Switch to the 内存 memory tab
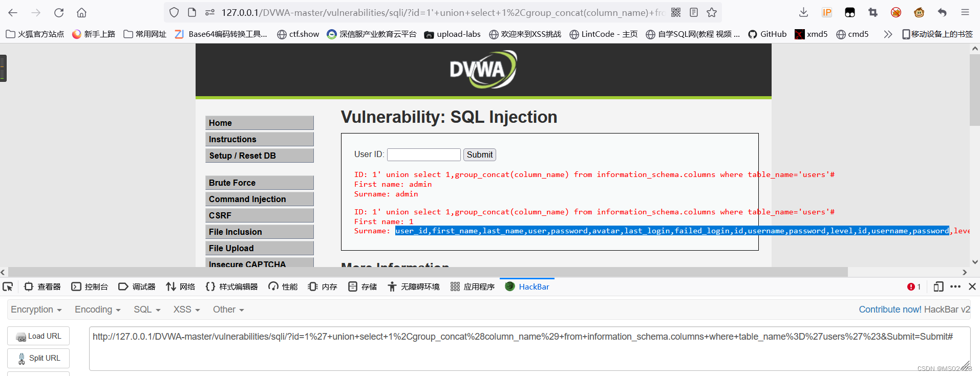The image size is (980, 376). (323, 286)
